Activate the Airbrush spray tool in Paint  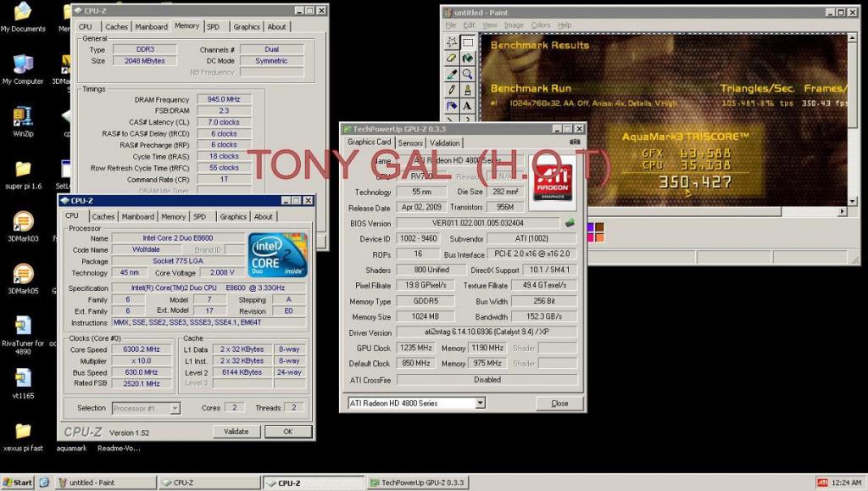[453, 105]
